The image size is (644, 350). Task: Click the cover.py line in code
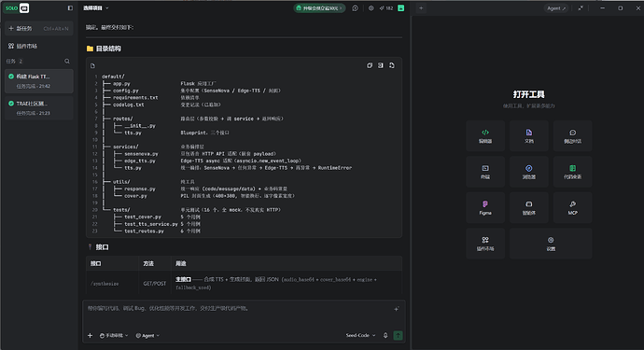pyautogui.click(x=135, y=196)
